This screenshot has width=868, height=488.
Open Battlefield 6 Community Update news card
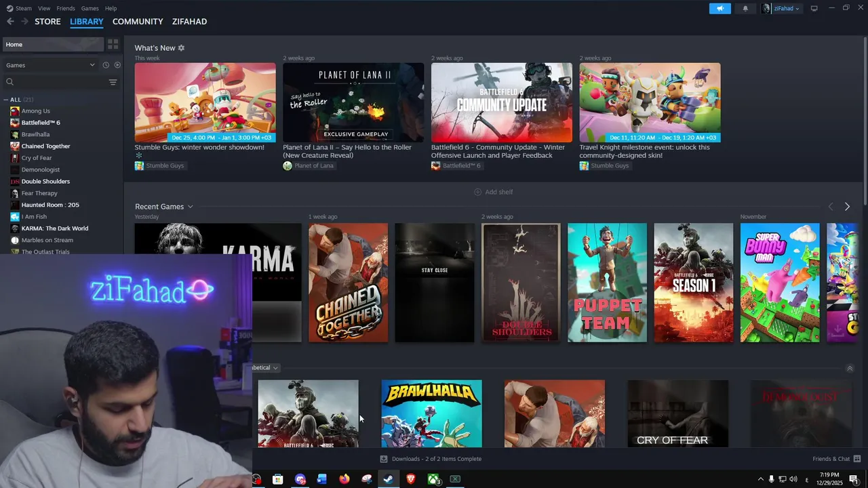coord(501,103)
